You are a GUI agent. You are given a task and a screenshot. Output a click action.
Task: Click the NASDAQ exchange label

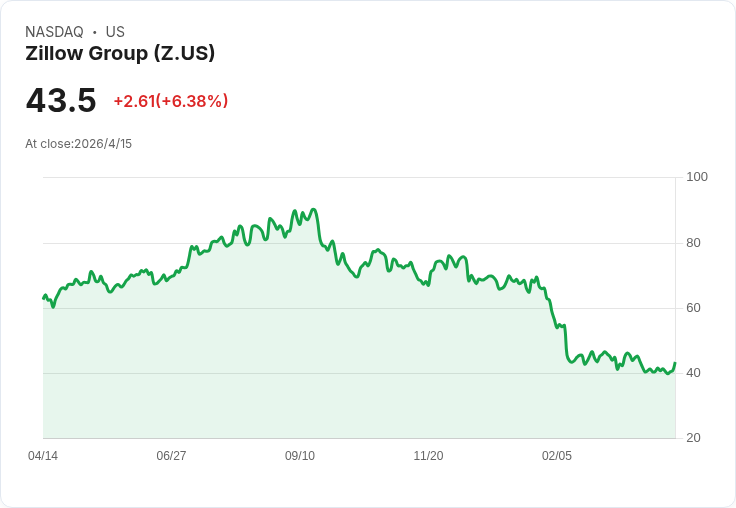(x=54, y=32)
